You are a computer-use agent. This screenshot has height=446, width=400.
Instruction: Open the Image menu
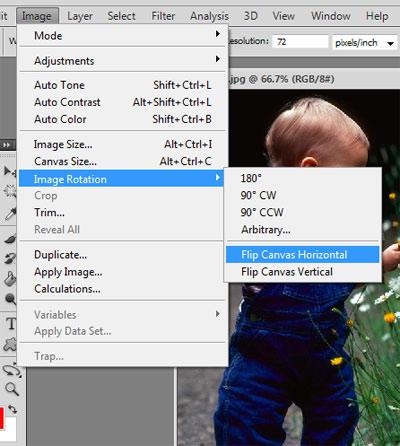pos(37,16)
